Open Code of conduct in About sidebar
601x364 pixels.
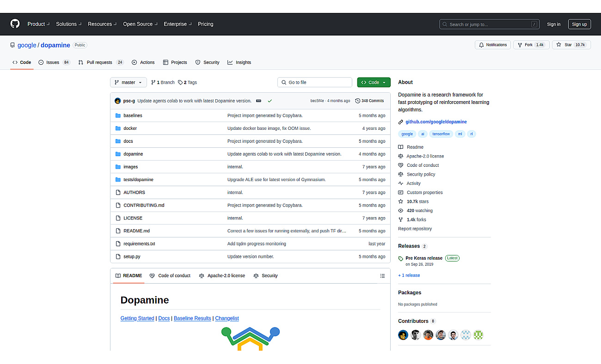[x=419, y=165]
